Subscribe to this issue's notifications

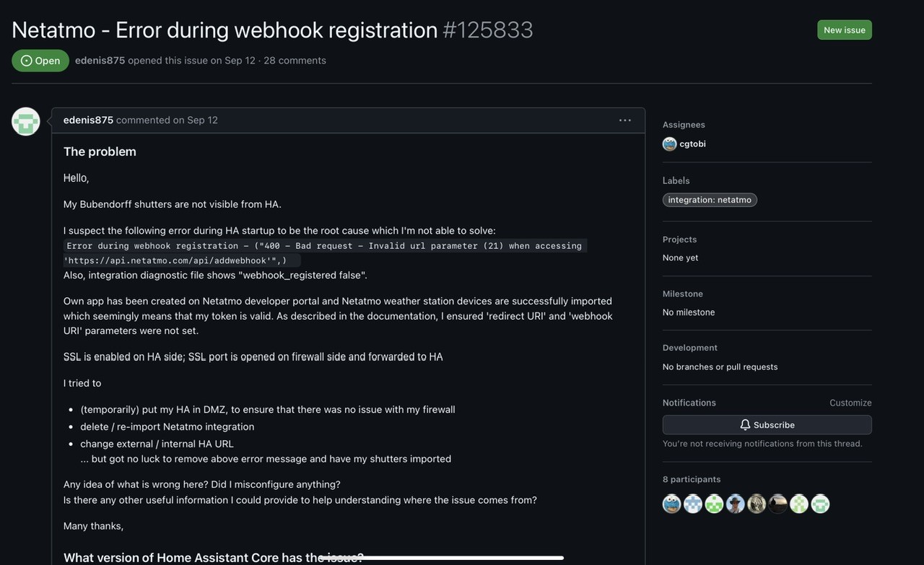click(767, 425)
